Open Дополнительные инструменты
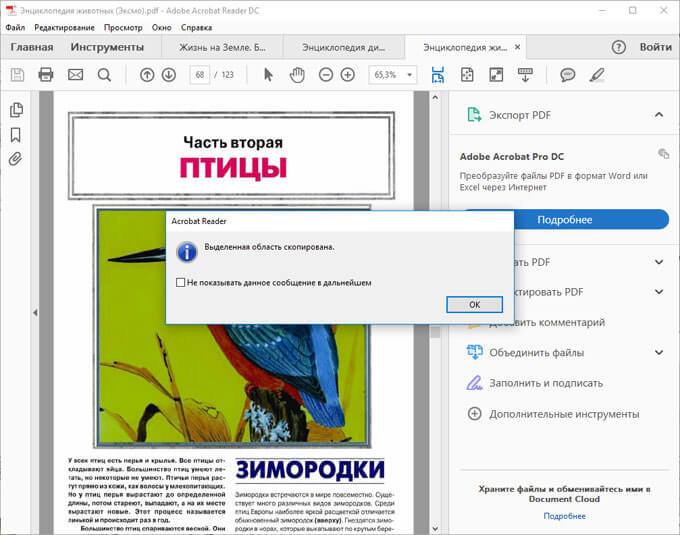 tap(564, 414)
